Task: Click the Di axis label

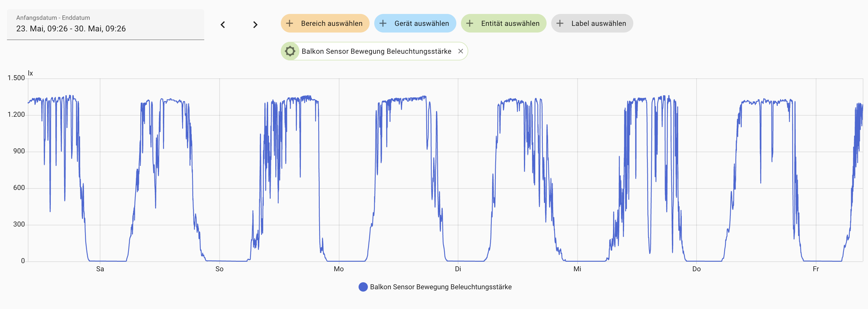Action: [458, 269]
